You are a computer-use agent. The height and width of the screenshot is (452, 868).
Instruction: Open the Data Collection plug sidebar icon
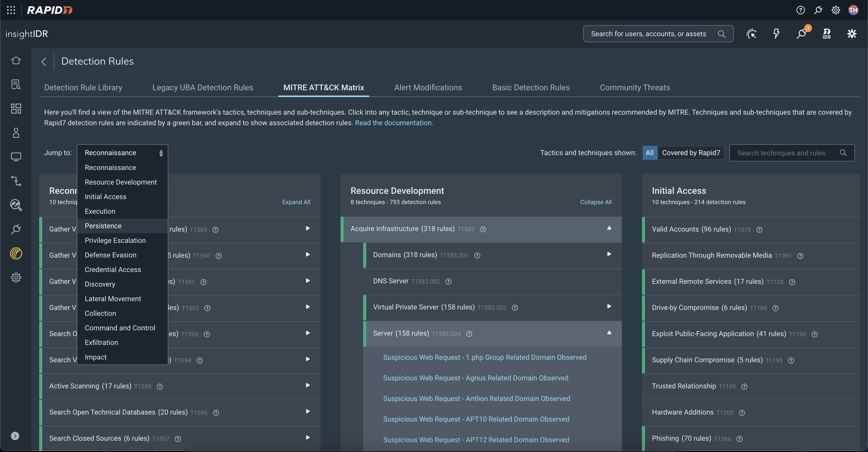coord(16,229)
